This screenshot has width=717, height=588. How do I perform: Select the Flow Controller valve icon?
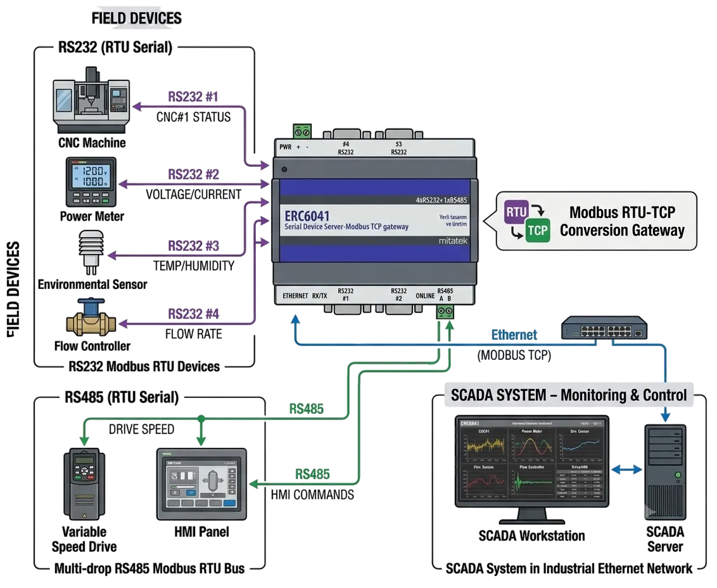tap(91, 317)
